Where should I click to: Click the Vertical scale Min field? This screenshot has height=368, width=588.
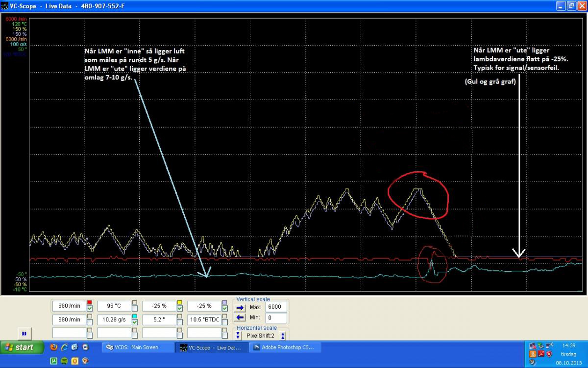tap(276, 318)
